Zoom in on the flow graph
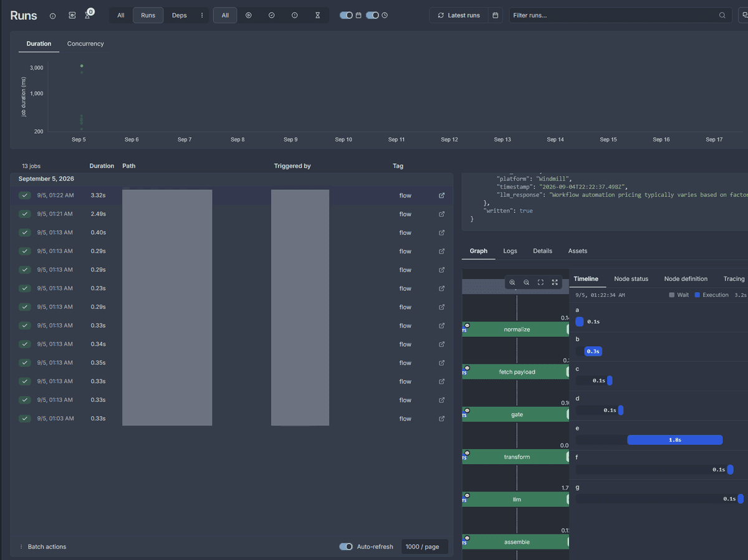The image size is (748, 560). tap(512, 282)
